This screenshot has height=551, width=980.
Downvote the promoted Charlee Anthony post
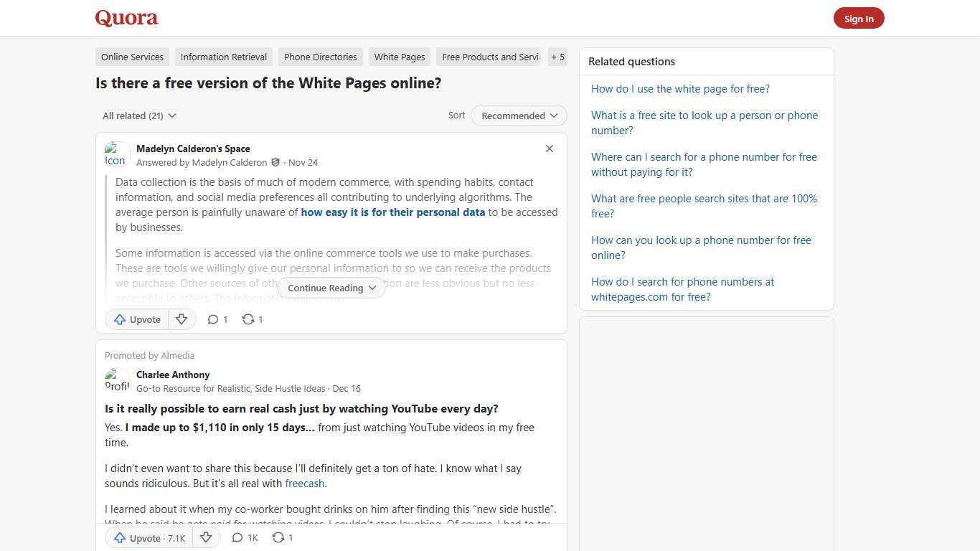(x=206, y=537)
